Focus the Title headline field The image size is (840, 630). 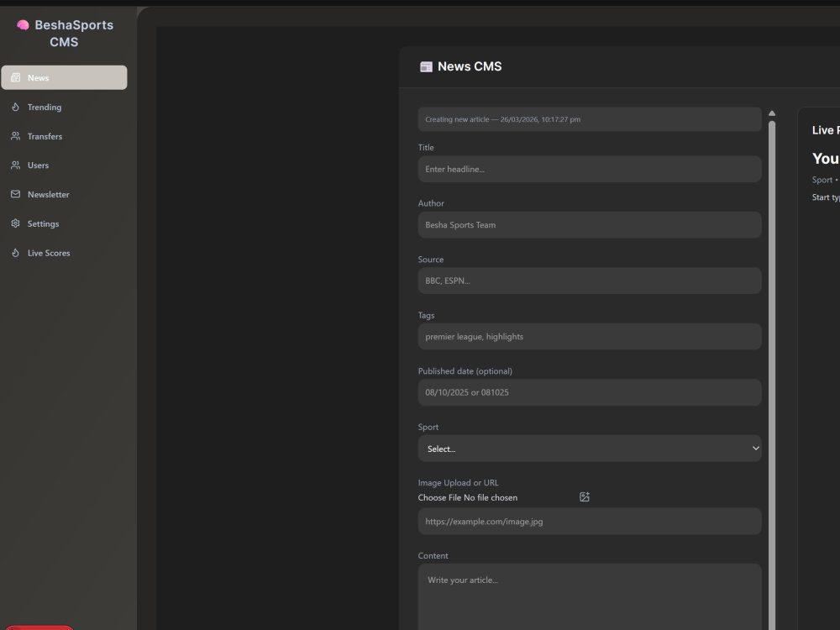pos(590,169)
